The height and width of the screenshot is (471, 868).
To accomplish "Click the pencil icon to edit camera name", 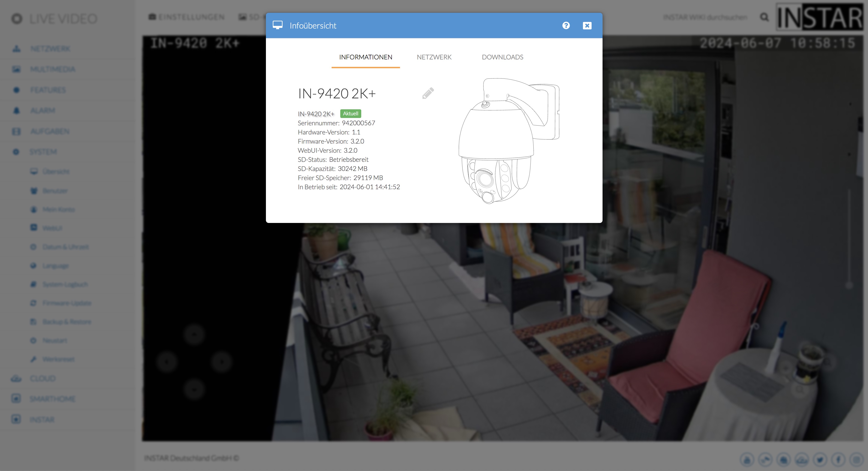I will pos(428,93).
